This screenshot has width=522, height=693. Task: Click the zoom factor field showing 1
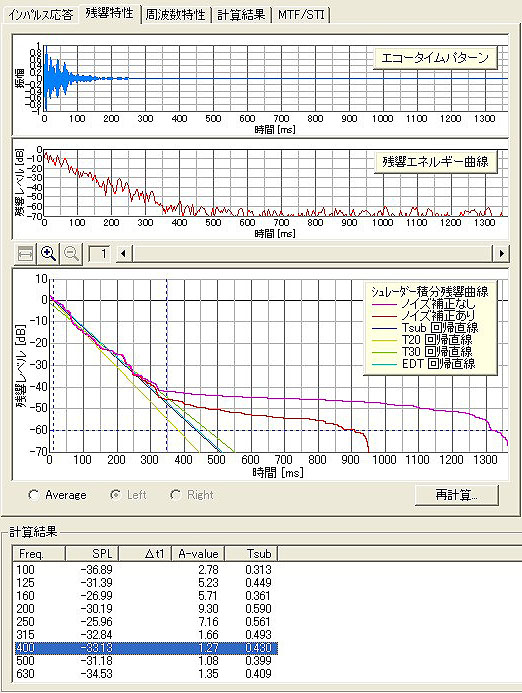(x=99, y=254)
